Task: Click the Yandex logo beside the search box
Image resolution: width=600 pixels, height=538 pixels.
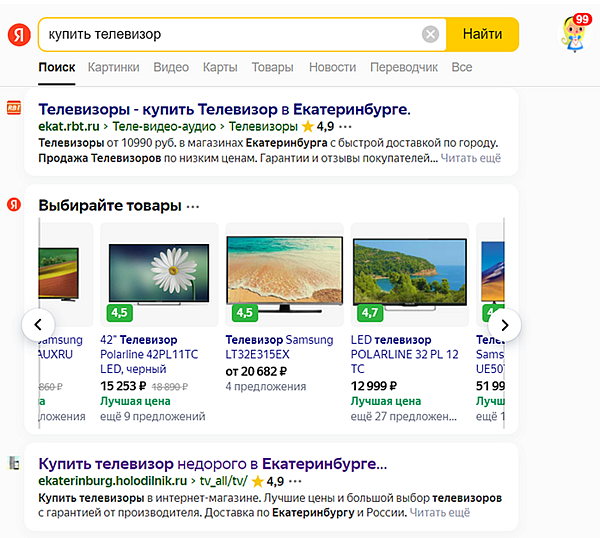Action: 19,34
